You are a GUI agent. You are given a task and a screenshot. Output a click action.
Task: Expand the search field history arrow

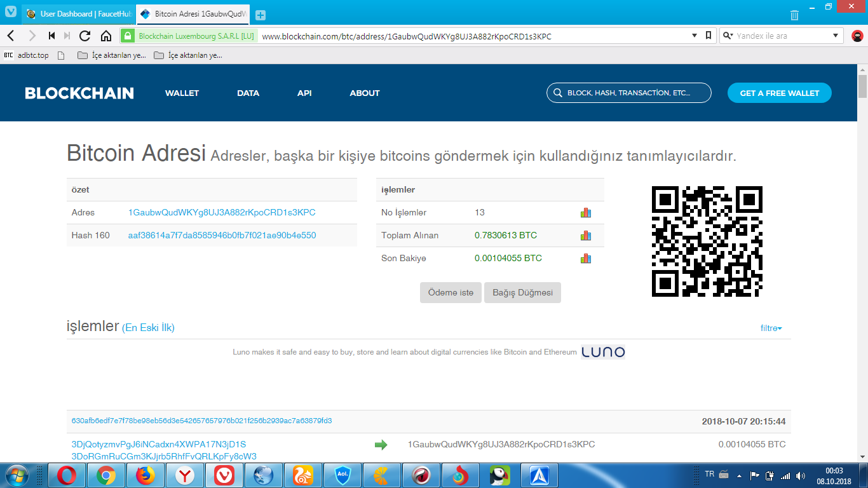click(836, 36)
